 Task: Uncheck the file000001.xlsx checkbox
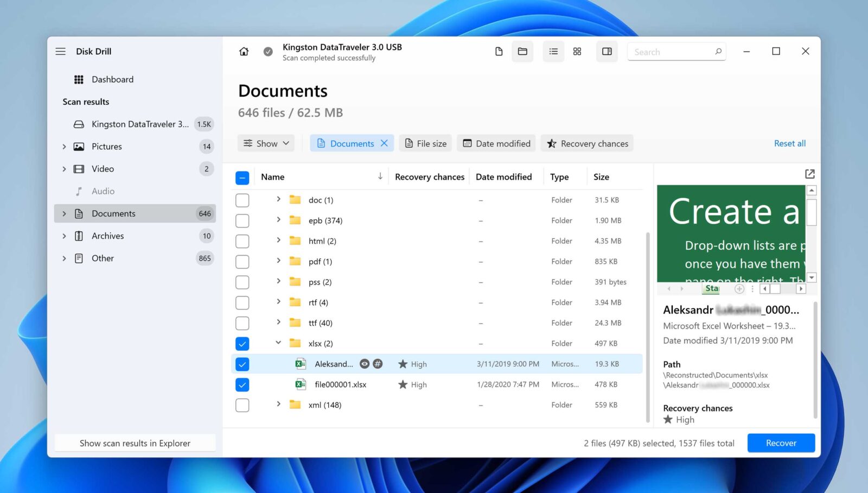point(242,384)
